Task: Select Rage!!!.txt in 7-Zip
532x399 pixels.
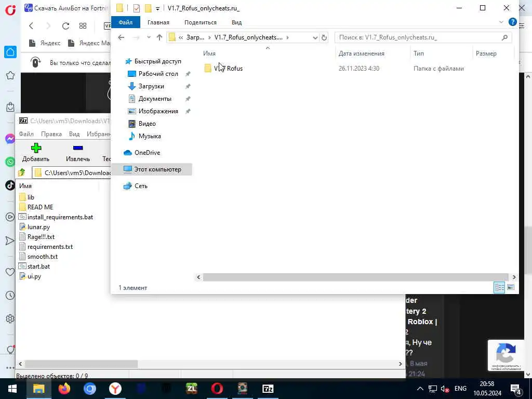Action: 37,237
